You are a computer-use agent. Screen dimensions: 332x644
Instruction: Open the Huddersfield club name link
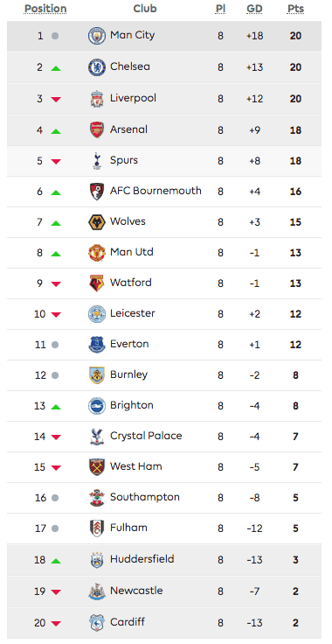click(142, 559)
